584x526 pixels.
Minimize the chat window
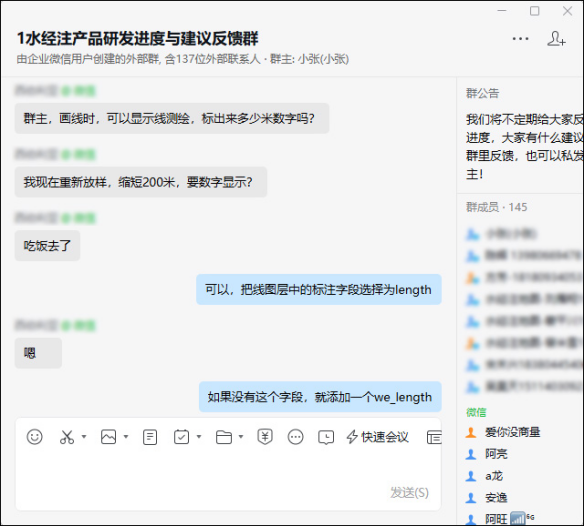coord(502,11)
